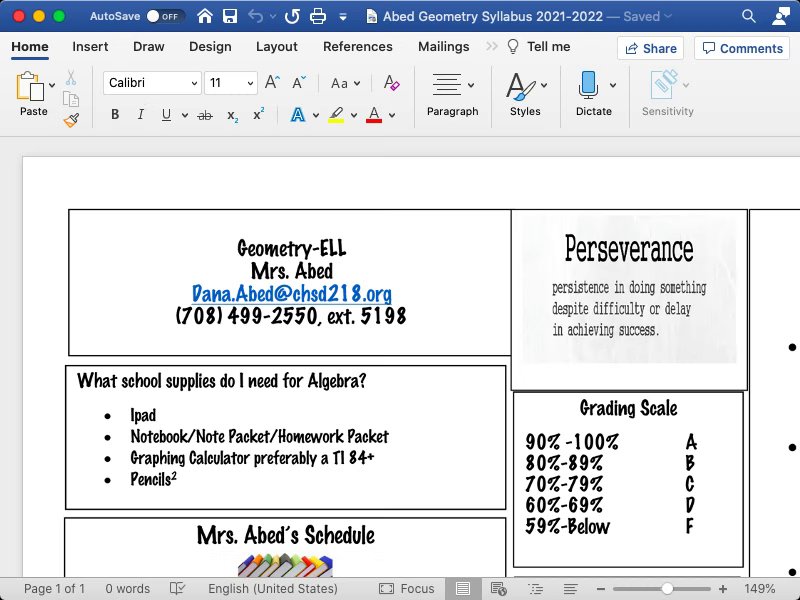Viewport: 800px width, 600px height.
Task: Activate the Format Painter brush
Action: (71, 120)
